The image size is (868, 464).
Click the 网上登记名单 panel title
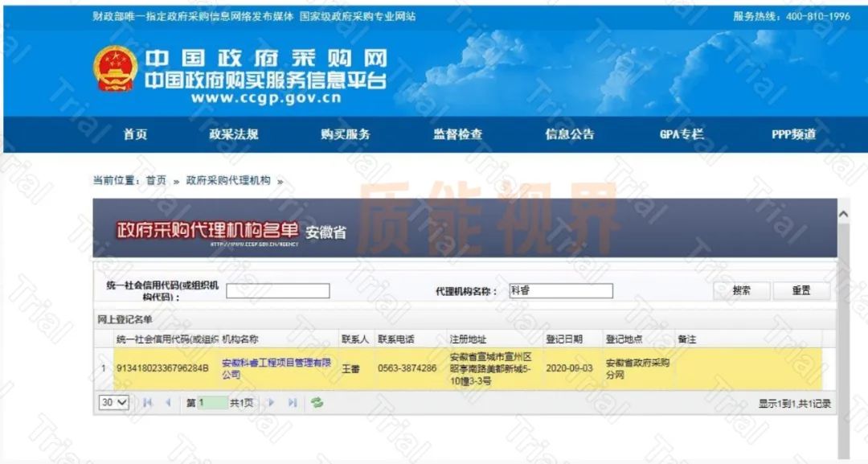(x=125, y=319)
